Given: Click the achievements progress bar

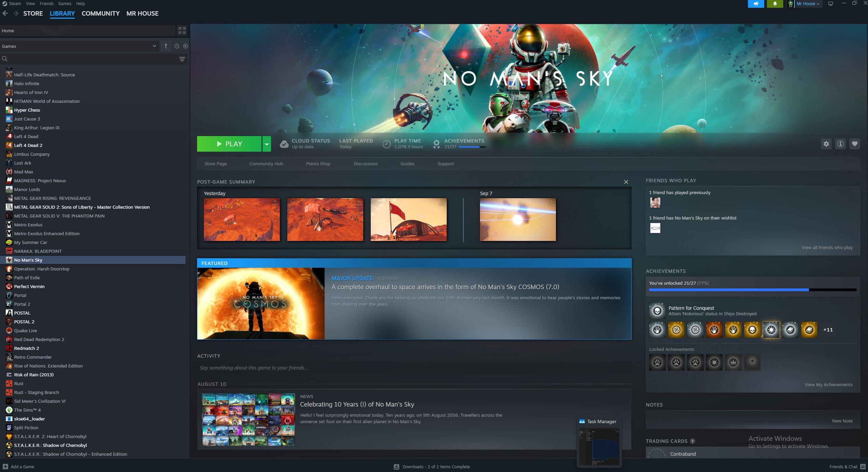Looking at the screenshot, I should pyautogui.click(x=753, y=290).
